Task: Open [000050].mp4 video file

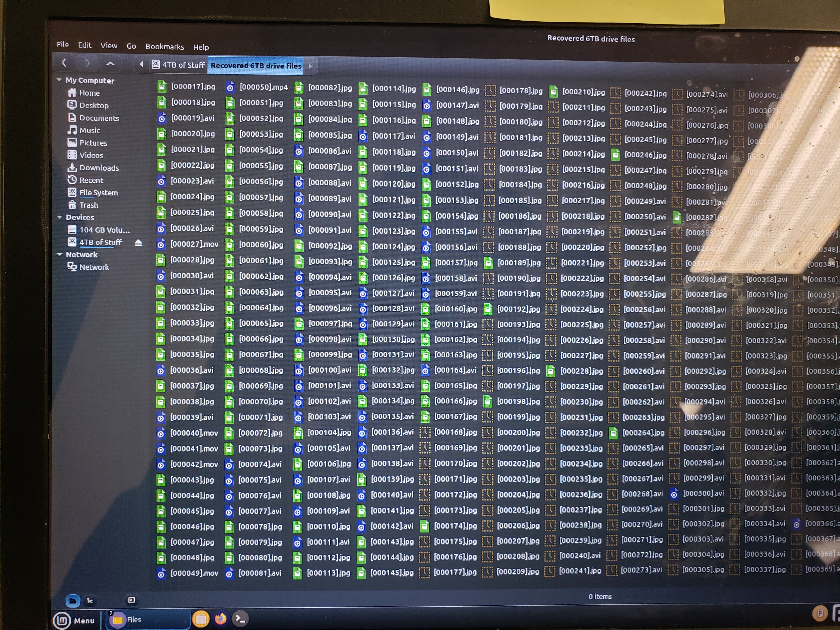Action: [x=263, y=87]
